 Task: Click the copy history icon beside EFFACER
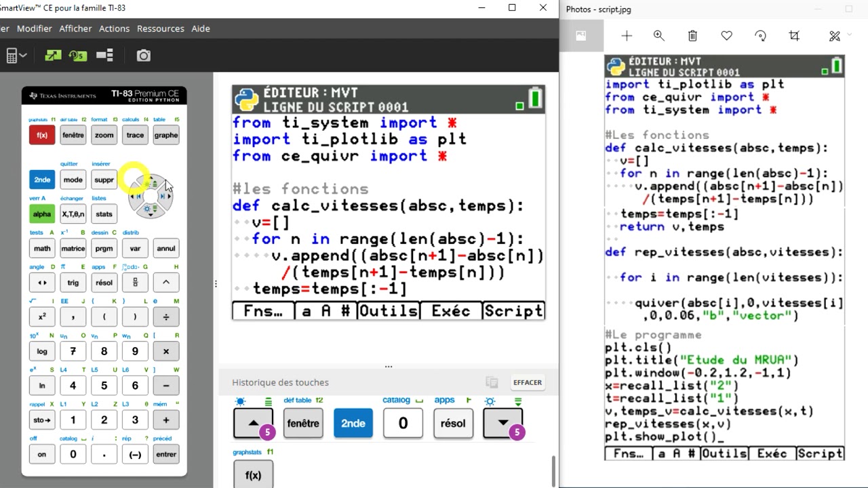click(x=492, y=382)
